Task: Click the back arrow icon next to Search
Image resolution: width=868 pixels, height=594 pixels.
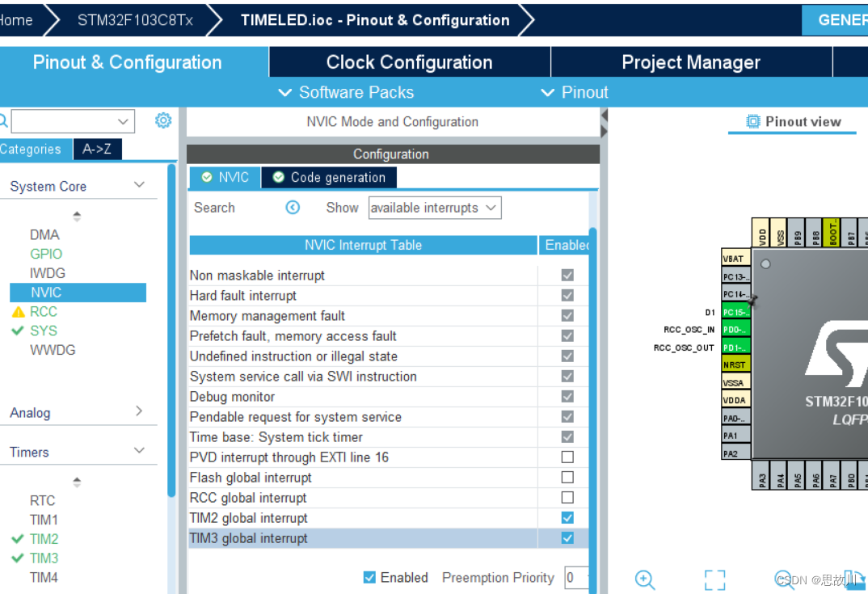Action: pyautogui.click(x=293, y=208)
